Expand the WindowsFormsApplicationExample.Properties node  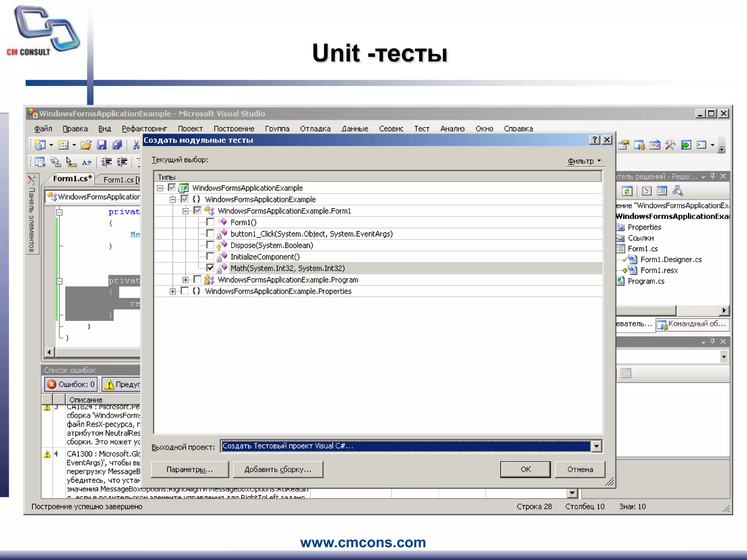click(173, 291)
